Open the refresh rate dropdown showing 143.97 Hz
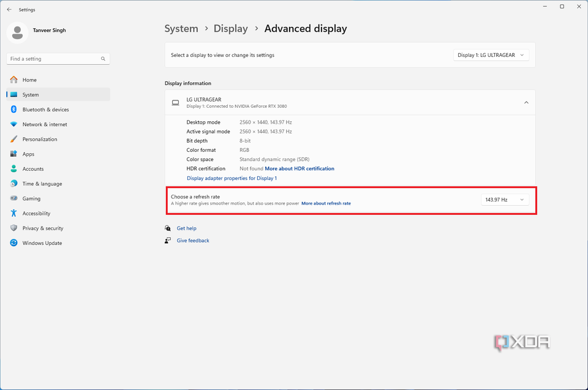This screenshot has height=390, width=588. (x=505, y=199)
